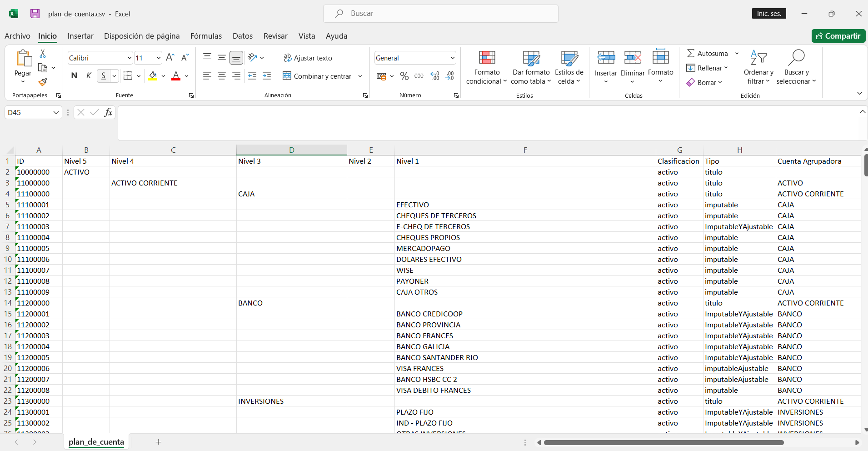Click the Compartir share button
Image resolution: width=868 pixels, height=451 pixels.
838,36
